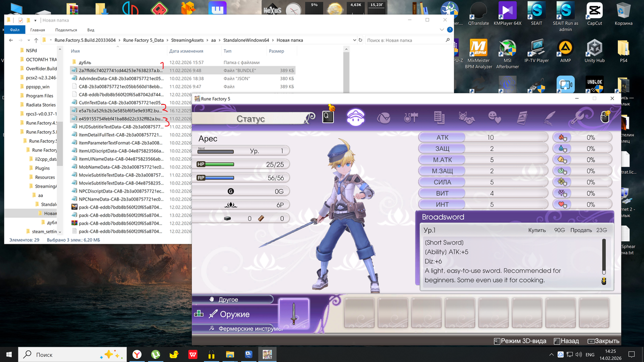Viewport: 644px width, 362px height.
Task: Open uTorrent from the taskbar
Action: pyautogui.click(x=155, y=354)
